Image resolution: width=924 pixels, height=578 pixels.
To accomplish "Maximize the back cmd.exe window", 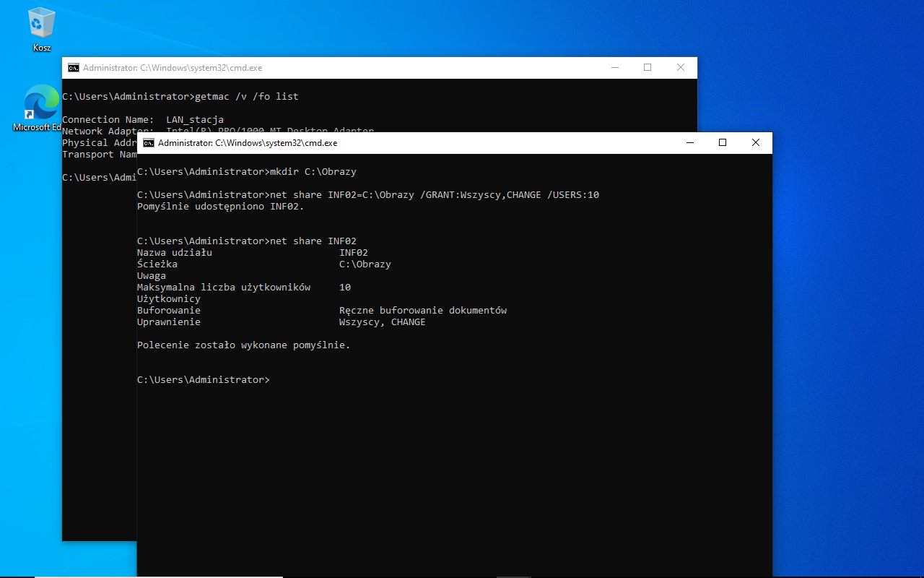I will pyautogui.click(x=648, y=68).
